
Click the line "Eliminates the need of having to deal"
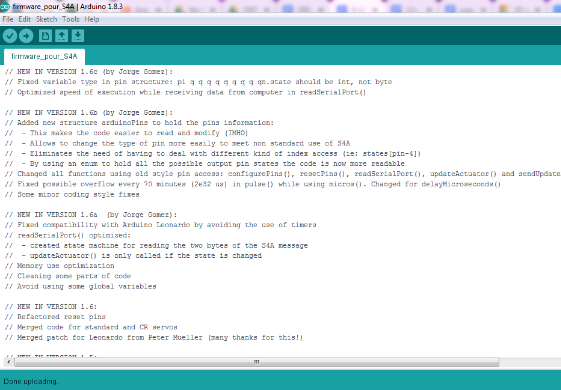click(x=213, y=153)
